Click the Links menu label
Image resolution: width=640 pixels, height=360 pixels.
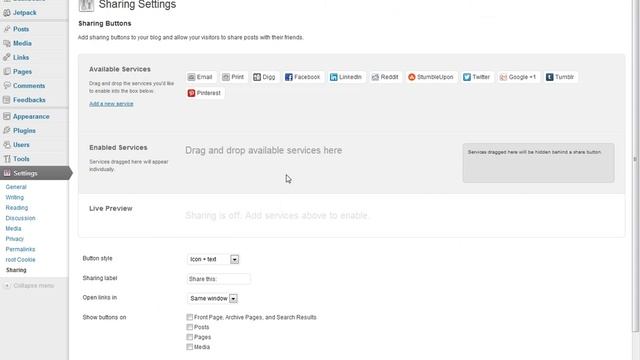[21, 58]
